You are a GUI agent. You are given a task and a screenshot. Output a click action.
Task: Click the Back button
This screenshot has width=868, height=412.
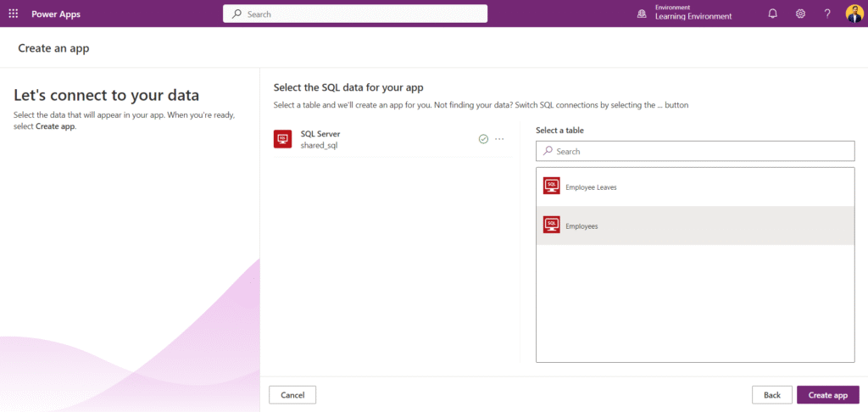[771, 395]
